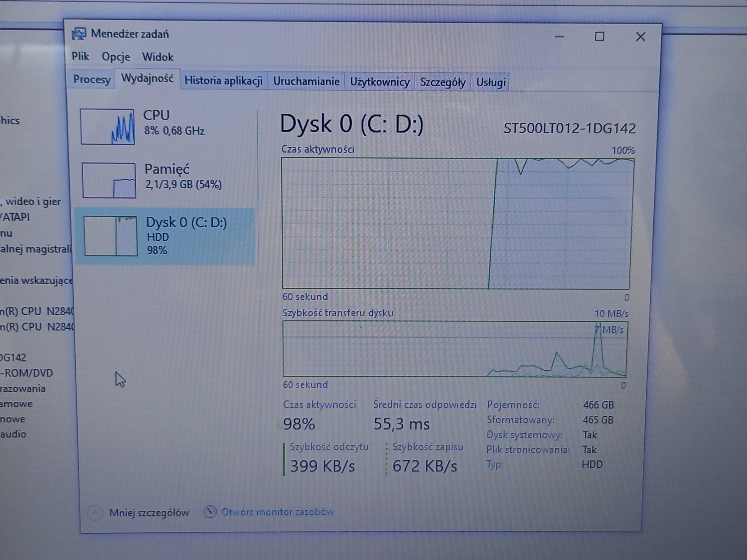Select the Wydajność tab
This screenshot has width=747, height=560.
[147, 78]
